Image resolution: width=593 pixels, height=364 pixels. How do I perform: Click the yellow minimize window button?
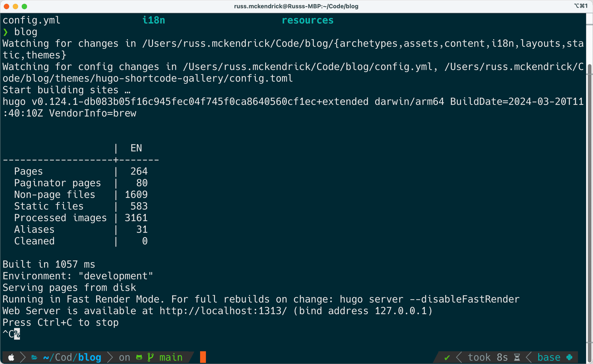[x=16, y=6]
